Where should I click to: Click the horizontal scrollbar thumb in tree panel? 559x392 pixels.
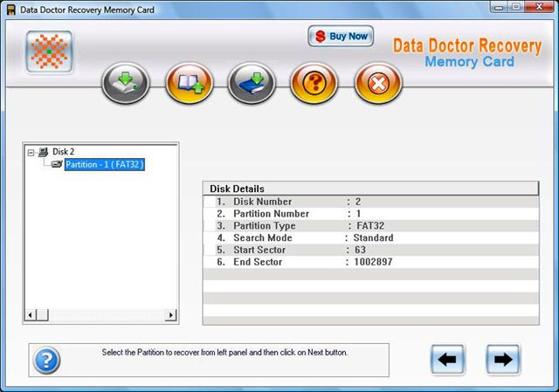coord(42,315)
